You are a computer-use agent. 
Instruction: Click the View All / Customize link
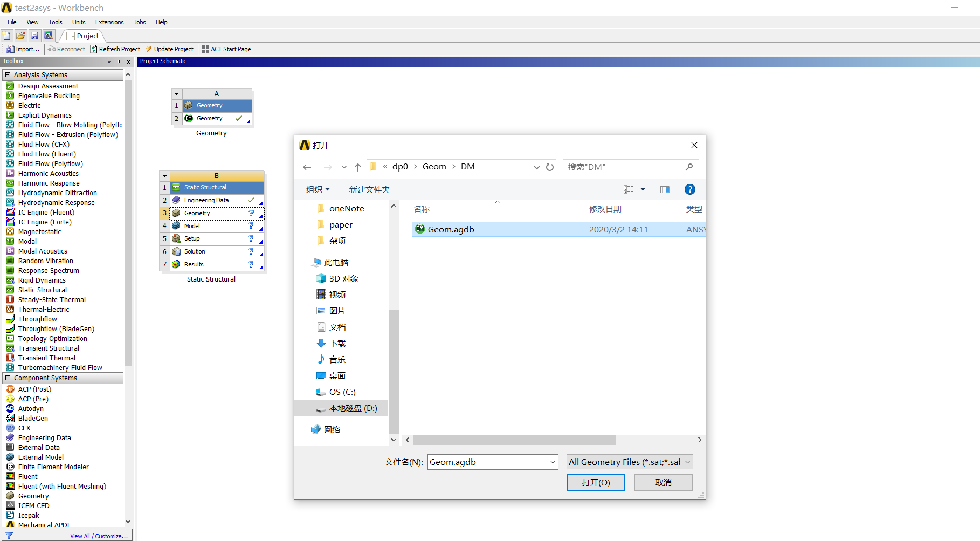99,536
